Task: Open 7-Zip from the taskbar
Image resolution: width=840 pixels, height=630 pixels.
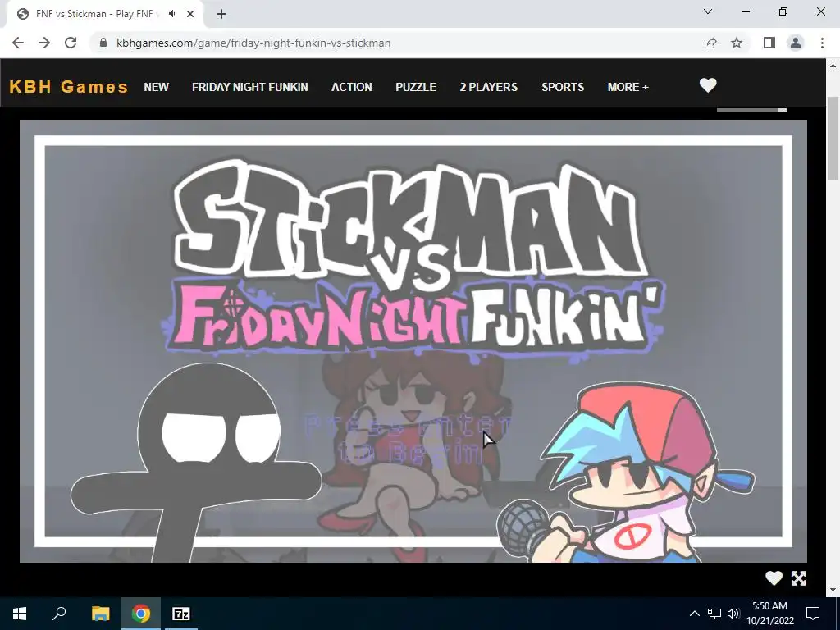Action: (181, 614)
